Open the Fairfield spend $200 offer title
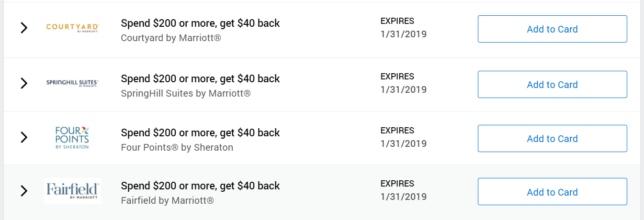The image size is (644, 220). pos(200,186)
